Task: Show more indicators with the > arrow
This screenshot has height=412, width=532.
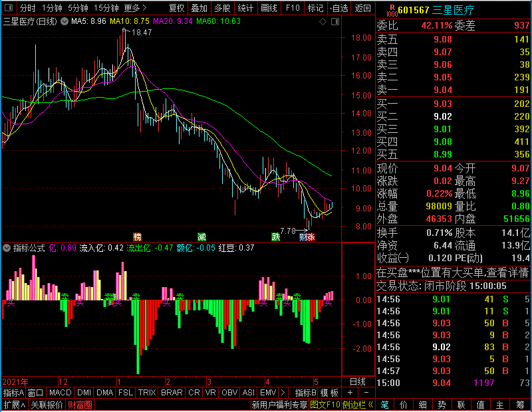Action: click(x=283, y=393)
